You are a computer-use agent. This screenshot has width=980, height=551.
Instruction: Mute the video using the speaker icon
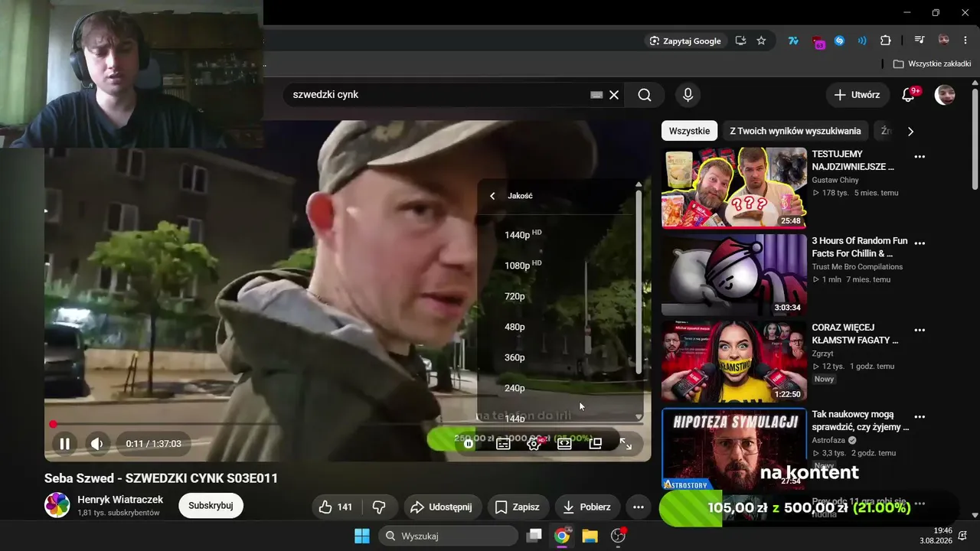click(96, 444)
